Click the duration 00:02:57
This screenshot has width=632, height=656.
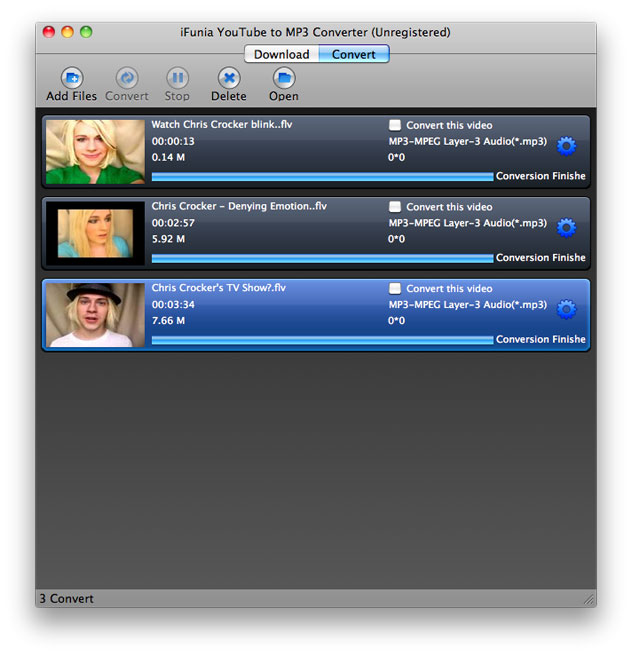click(x=173, y=223)
